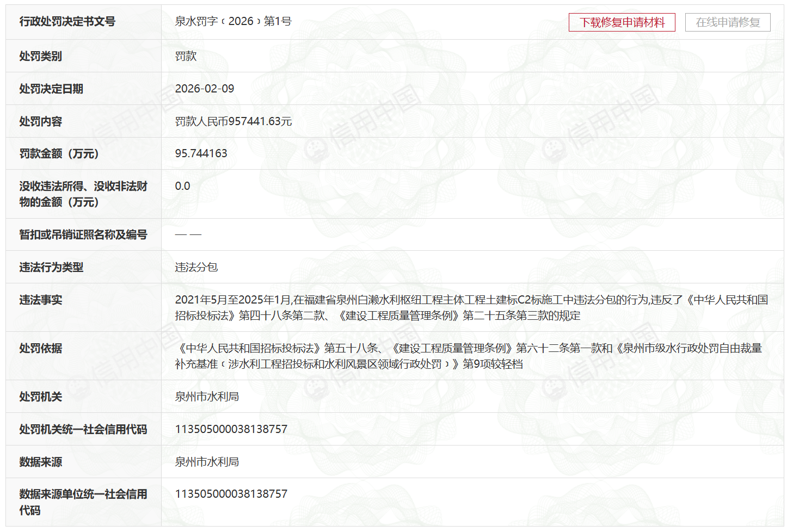Viewport: 787px width, 532px height.
Task: Select the 罚款金额（万元）row
Action: (56, 154)
